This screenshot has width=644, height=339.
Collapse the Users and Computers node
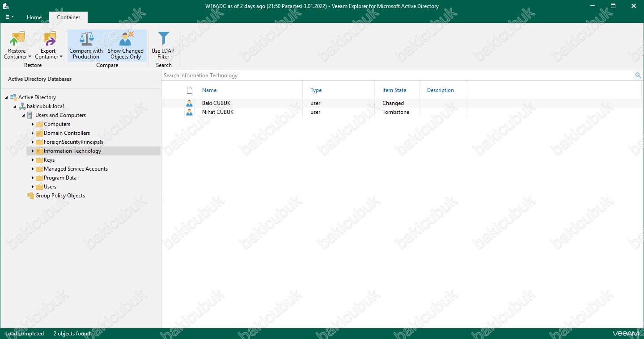[x=24, y=115]
